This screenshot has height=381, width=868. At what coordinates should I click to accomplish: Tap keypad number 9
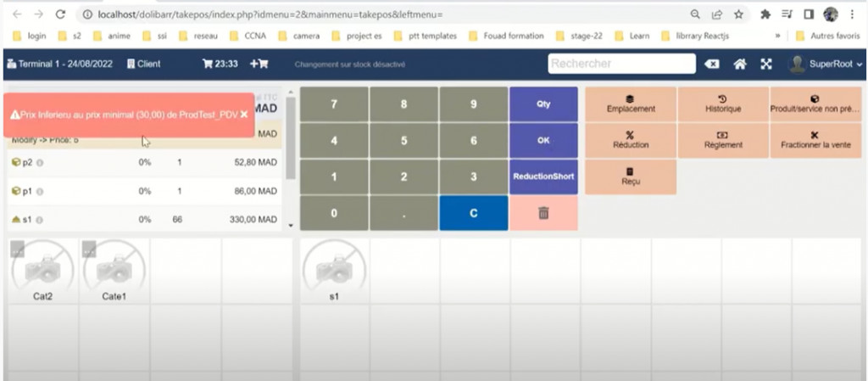click(473, 104)
